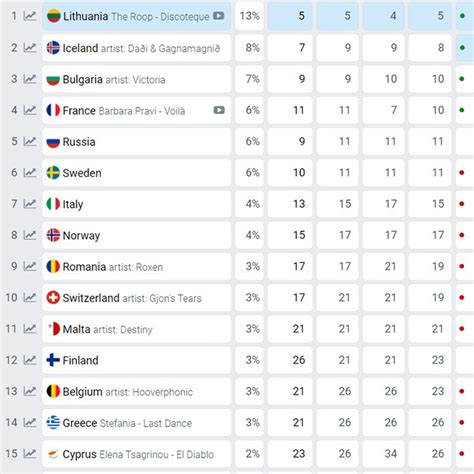
Task: Show Cyprus's odds graph icon
Action: 30,454
